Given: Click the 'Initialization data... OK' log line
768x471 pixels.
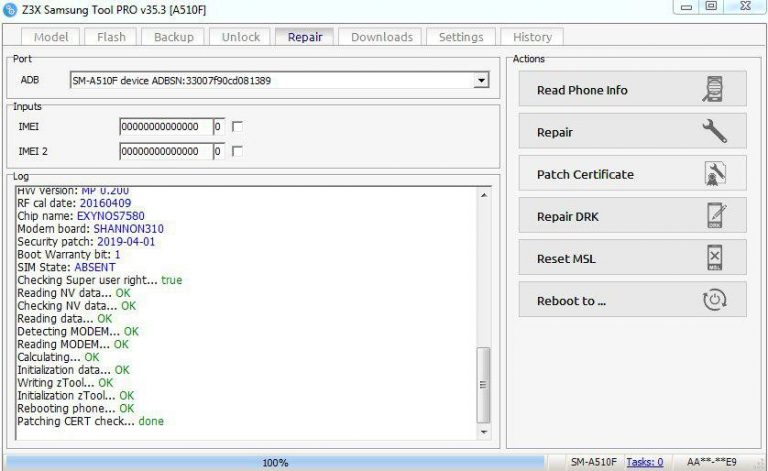Looking at the screenshot, I should (x=73, y=370).
